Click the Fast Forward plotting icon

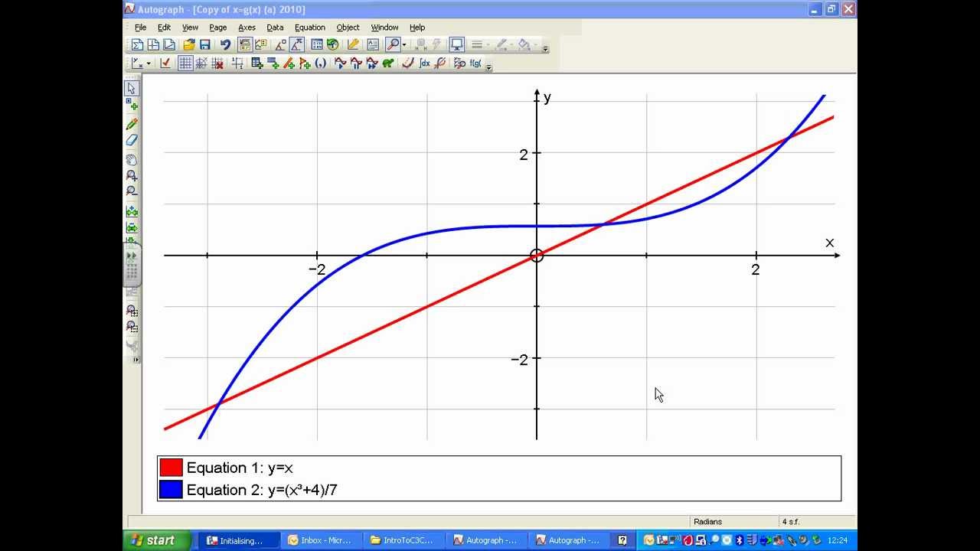click(372, 64)
